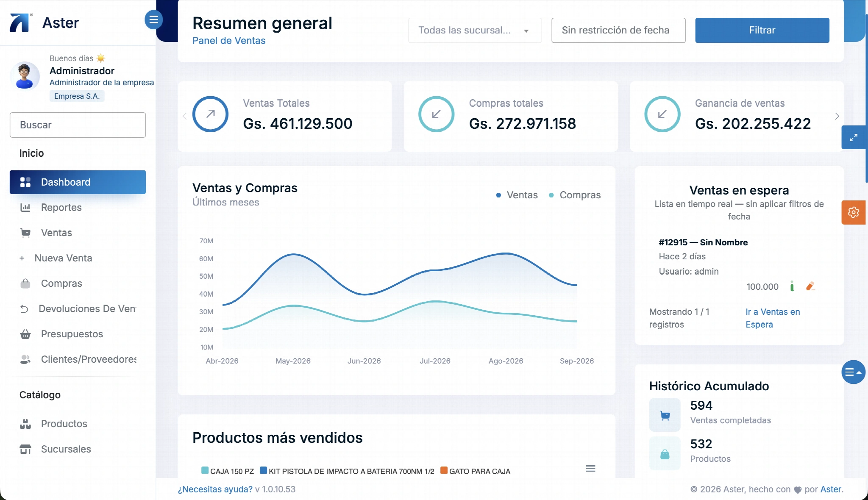Screen dimensions: 868x500
Task: Click the Dashboard grid icon
Action: pos(25,182)
